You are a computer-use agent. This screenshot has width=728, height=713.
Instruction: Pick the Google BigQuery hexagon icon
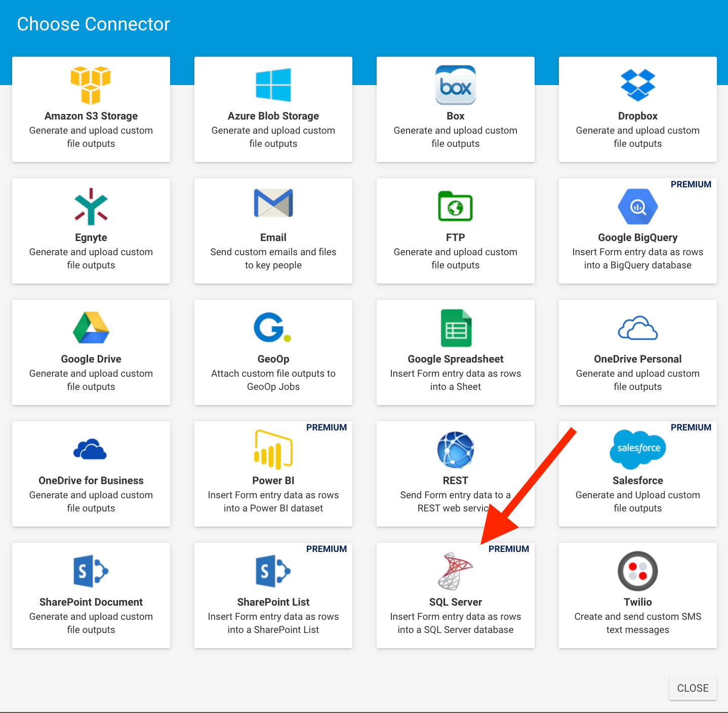638,207
